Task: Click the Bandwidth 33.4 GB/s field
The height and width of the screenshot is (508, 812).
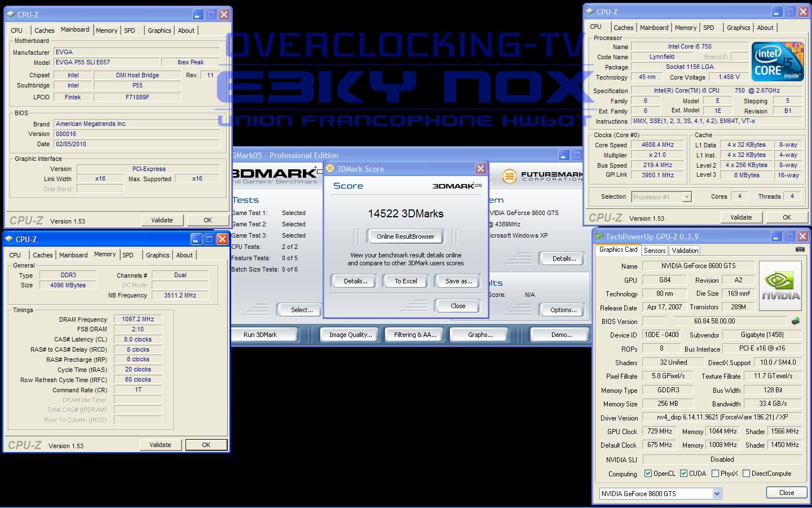Action: tap(773, 404)
